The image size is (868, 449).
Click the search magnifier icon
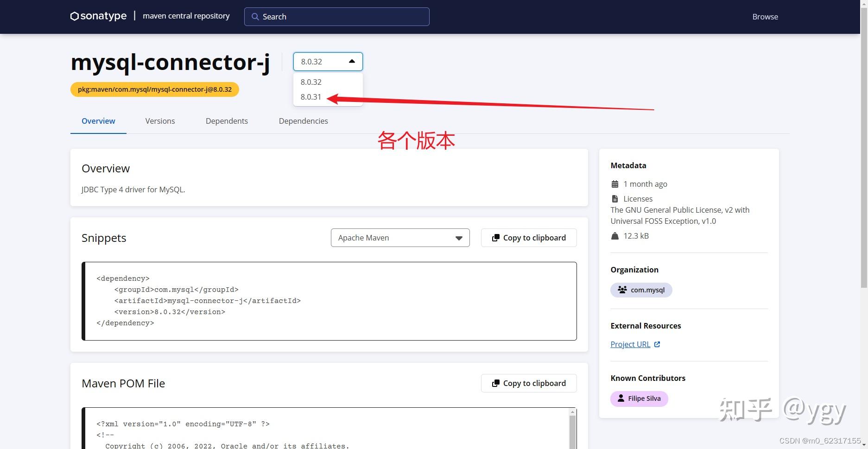click(x=255, y=16)
